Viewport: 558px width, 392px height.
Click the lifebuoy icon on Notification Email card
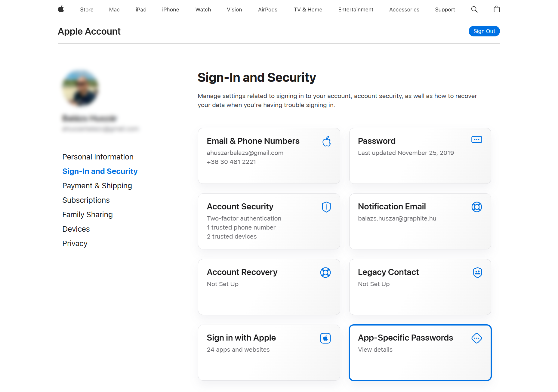tap(477, 207)
